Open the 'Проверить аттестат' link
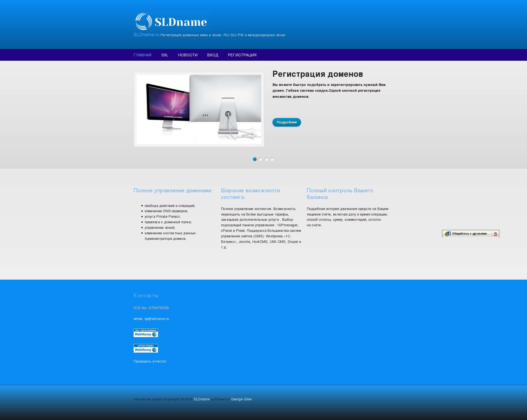This screenshot has width=527, height=420. click(150, 361)
